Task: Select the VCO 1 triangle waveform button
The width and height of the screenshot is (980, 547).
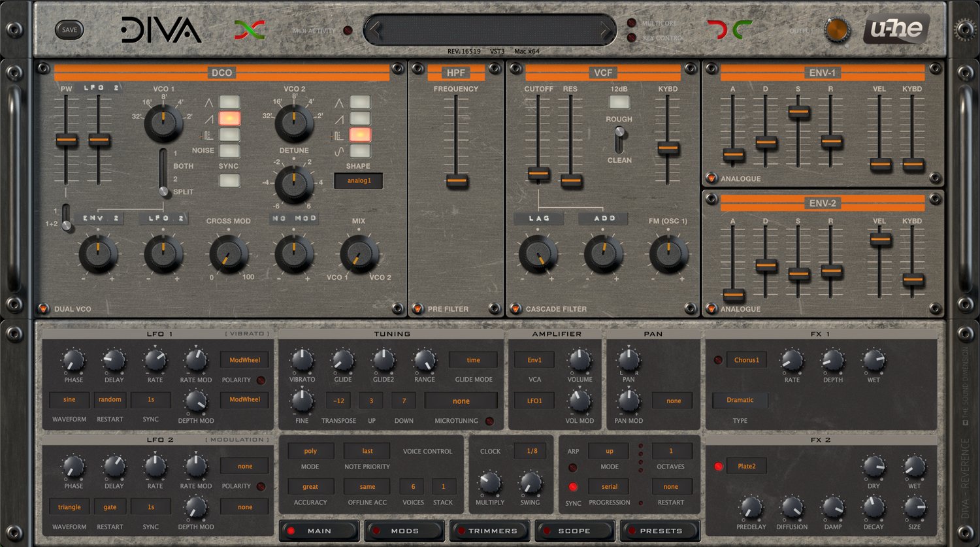Action: point(229,102)
